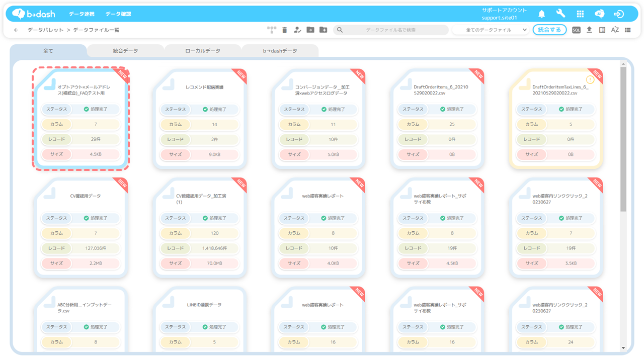The height and width of the screenshot is (362, 644).
Task: Click the move-to-folder icon
Action: click(310, 30)
